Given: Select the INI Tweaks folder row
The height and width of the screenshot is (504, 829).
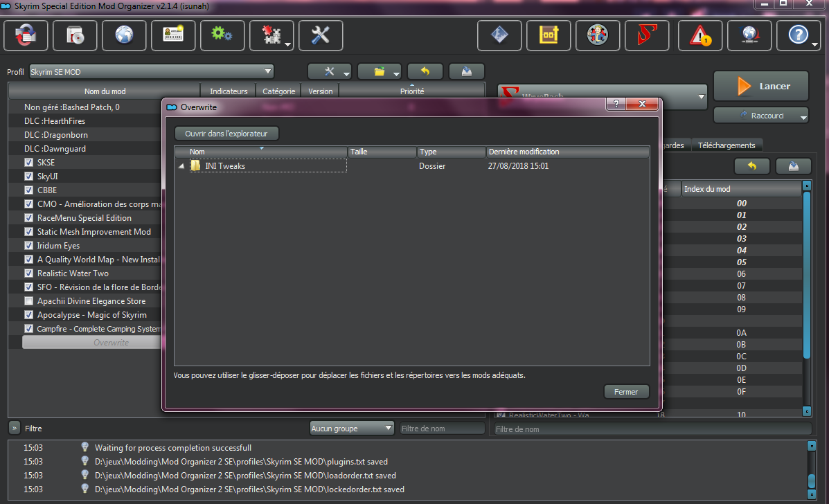Looking at the screenshot, I should coord(412,166).
